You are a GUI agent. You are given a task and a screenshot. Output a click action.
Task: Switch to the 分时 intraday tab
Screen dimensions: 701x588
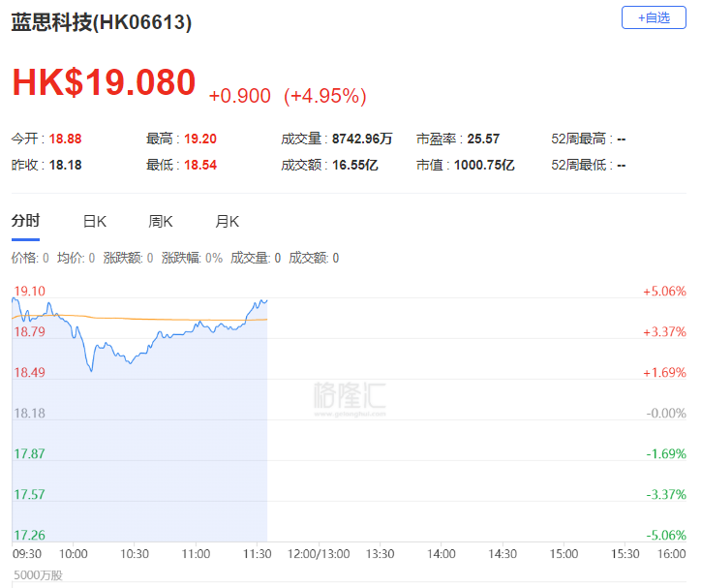pos(25,221)
